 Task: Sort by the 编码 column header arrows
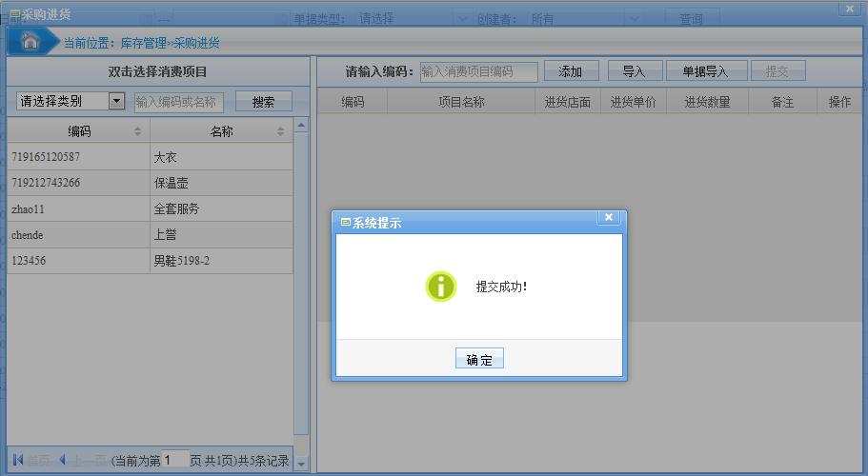137,131
